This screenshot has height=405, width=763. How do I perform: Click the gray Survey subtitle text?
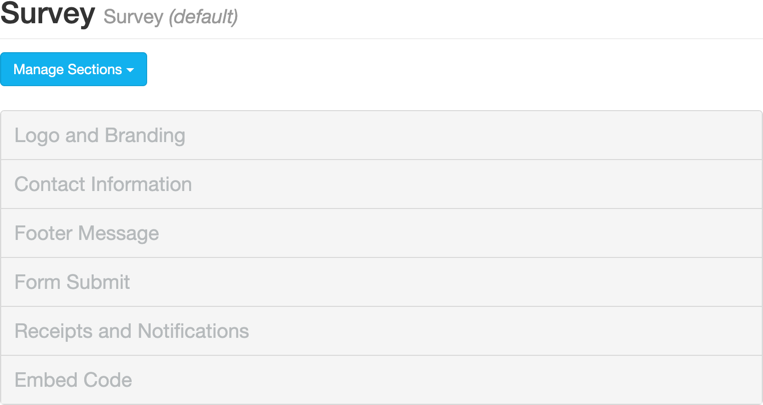133,17
